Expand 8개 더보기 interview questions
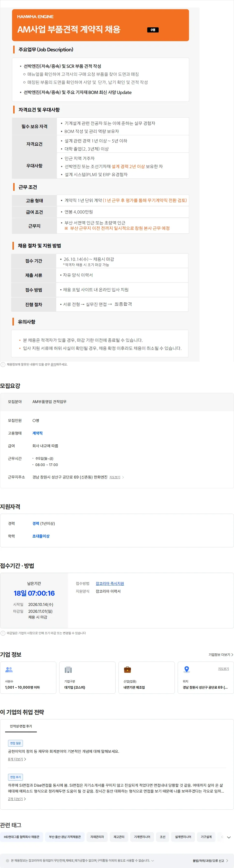234x868 pixels. click(17, 759)
